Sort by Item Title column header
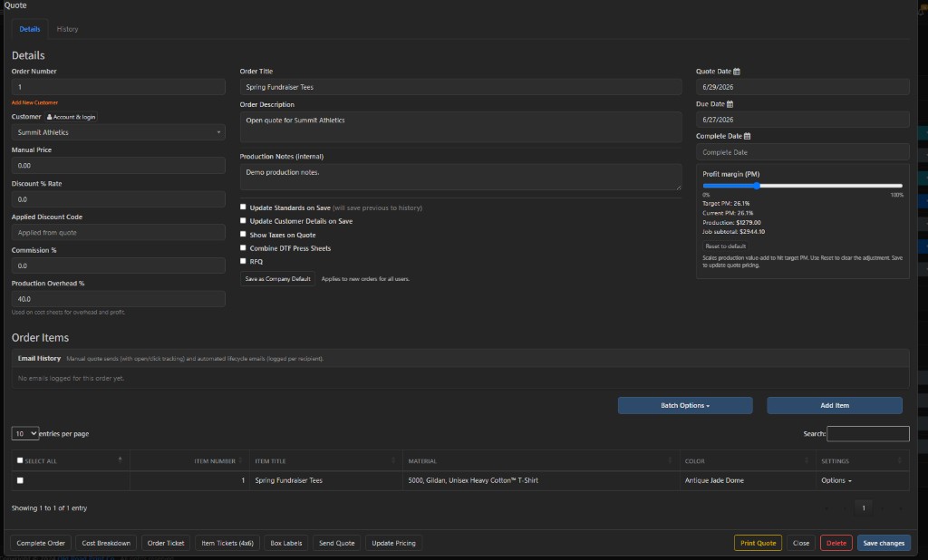Screen dimensions: 928x560 pos(325,461)
